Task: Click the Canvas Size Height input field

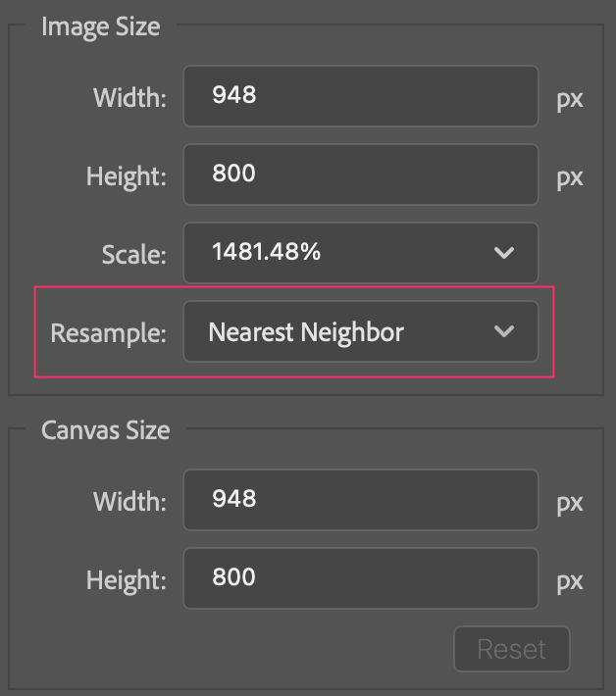Action: pyautogui.click(x=360, y=578)
